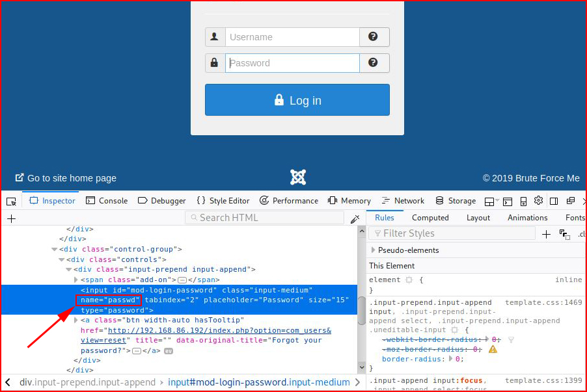Open the template.css:1469 source link
Screen dimensions: 587x392
coord(543,302)
